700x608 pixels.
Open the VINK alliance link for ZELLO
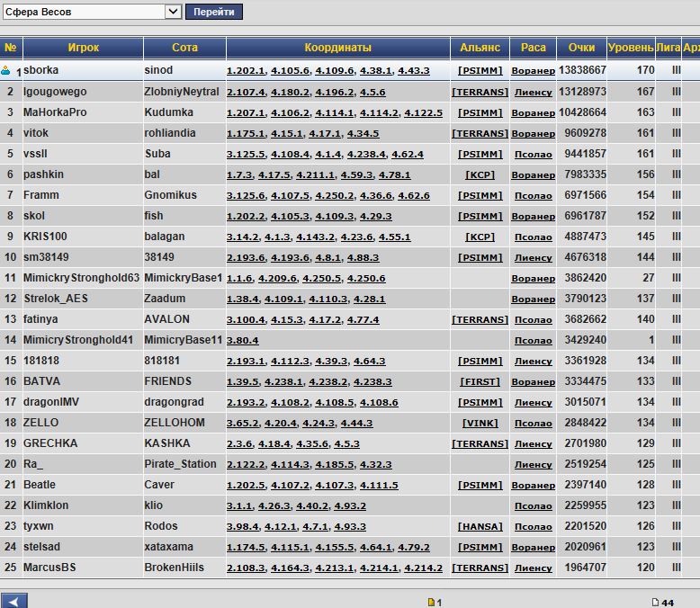(480, 423)
